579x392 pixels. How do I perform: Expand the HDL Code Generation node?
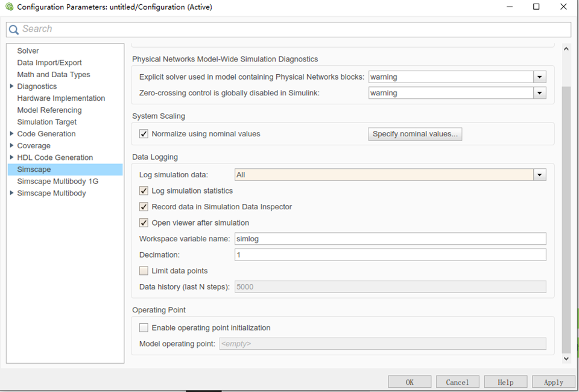[11, 157]
